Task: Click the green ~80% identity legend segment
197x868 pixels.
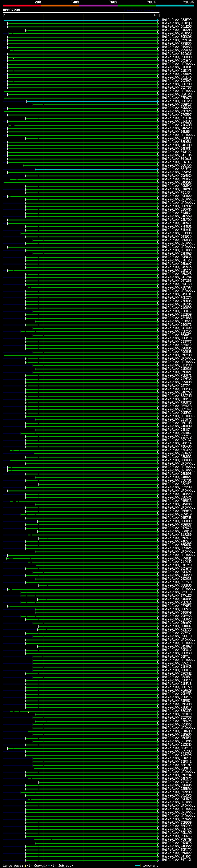Action: click(137, 6)
